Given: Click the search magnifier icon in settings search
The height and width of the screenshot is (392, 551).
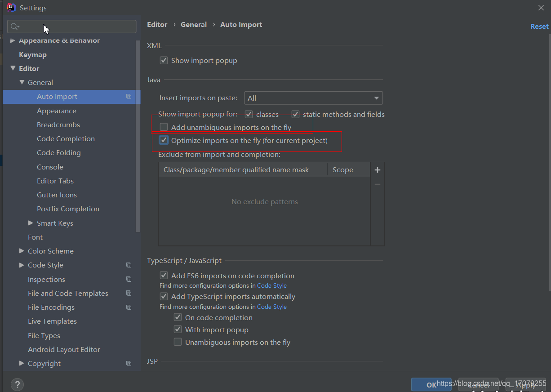Looking at the screenshot, I should 15,27.
